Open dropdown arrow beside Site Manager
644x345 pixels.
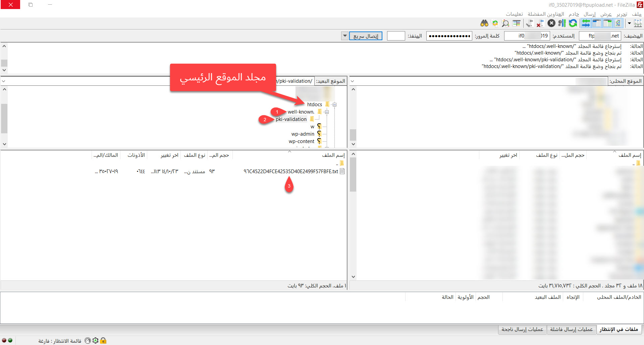point(629,23)
